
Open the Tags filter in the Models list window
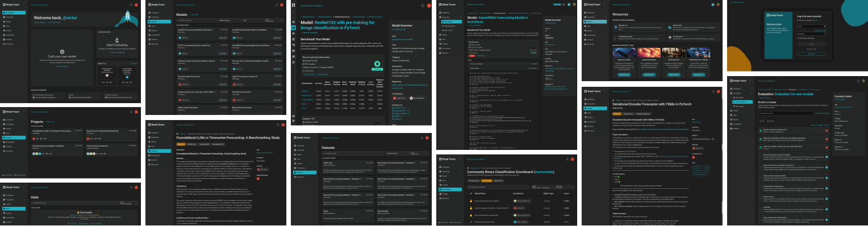pyautogui.click(x=252, y=20)
